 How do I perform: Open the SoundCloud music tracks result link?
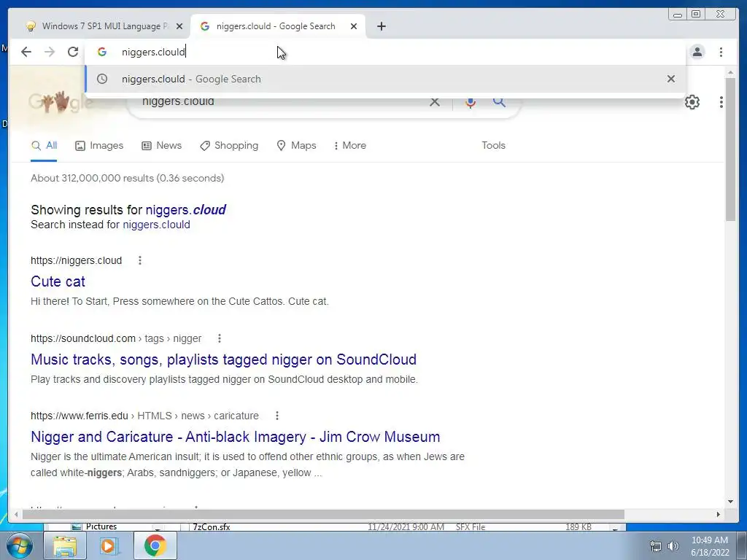pos(223,359)
